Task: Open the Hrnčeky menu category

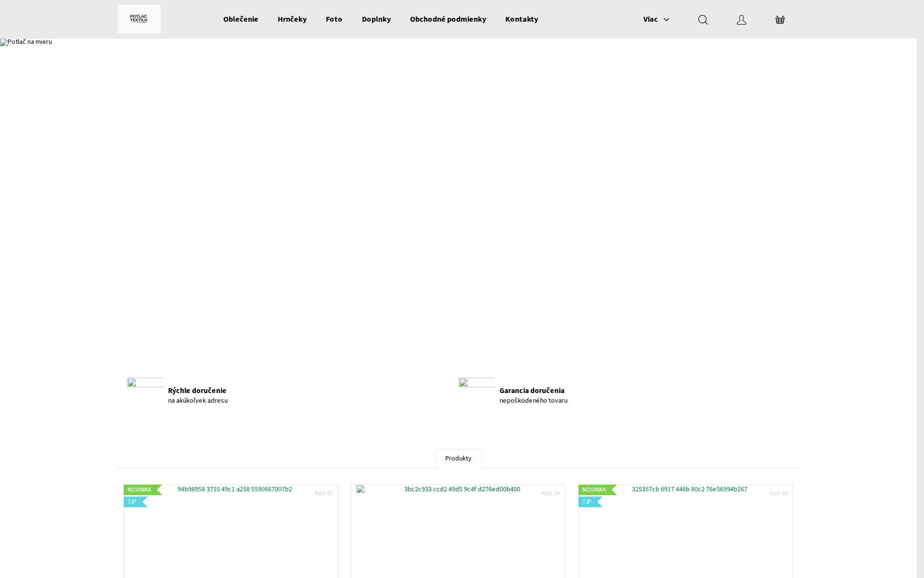Action: pos(292,19)
